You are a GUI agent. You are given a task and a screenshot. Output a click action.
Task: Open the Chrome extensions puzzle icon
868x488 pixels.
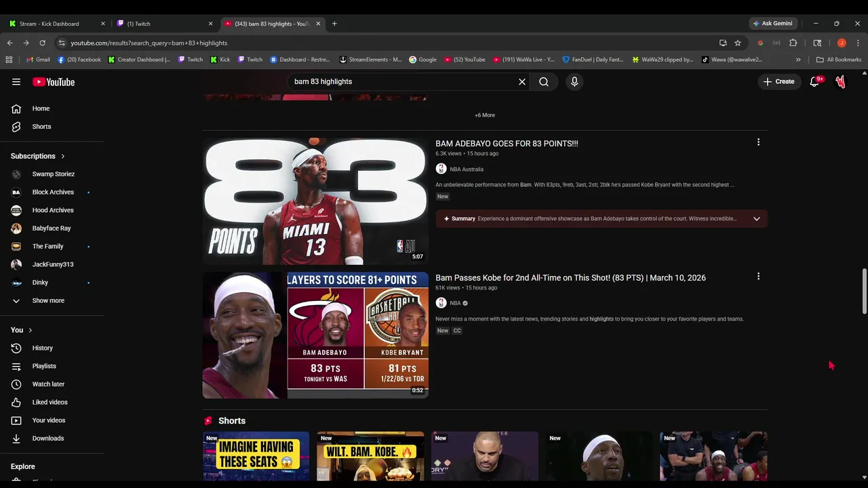pos(793,43)
